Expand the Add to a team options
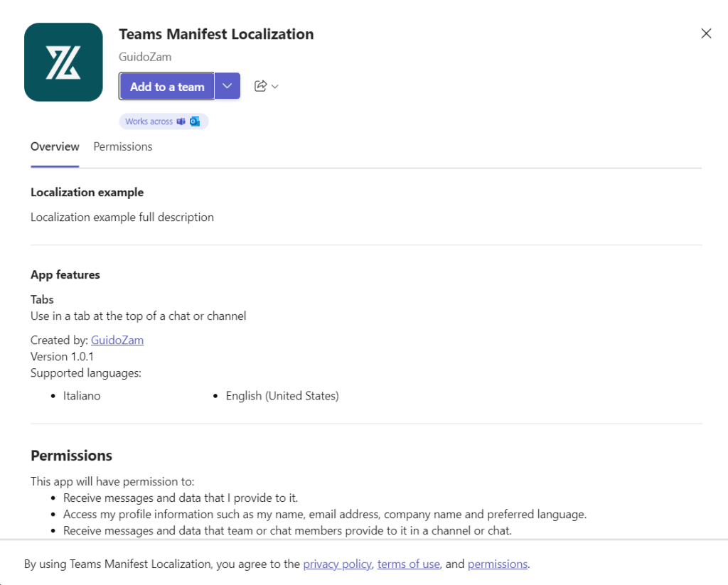Image resolution: width=728 pixels, height=585 pixels. 227,86
